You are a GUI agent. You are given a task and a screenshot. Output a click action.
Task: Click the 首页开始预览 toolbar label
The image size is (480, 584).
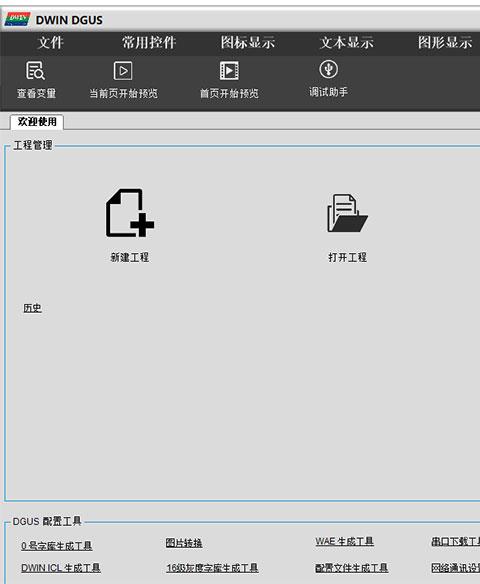pos(229,93)
